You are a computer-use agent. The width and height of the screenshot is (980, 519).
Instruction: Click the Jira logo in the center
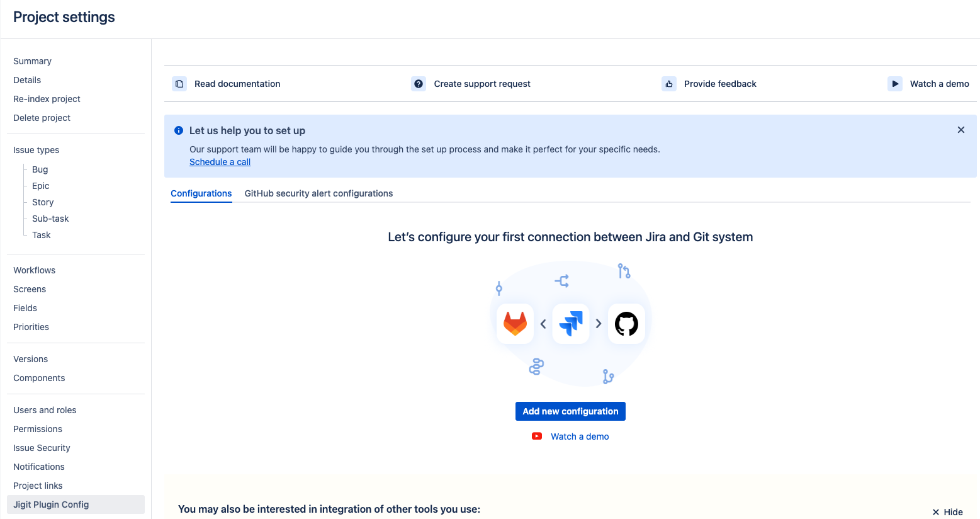tap(571, 324)
